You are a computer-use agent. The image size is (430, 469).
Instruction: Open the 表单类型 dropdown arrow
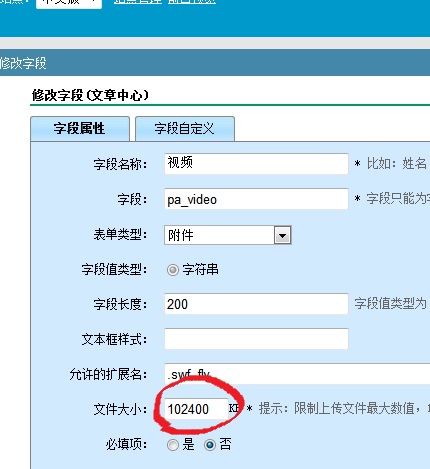282,235
